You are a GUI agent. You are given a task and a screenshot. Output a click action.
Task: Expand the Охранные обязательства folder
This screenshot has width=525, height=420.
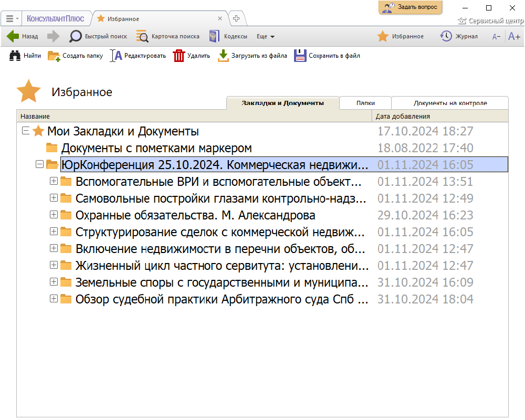click(x=54, y=215)
